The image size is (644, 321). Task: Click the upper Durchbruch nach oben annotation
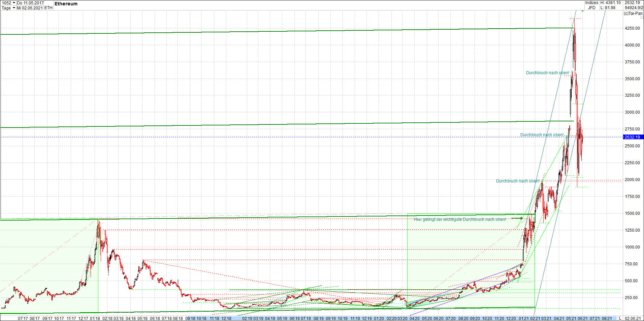tap(548, 72)
